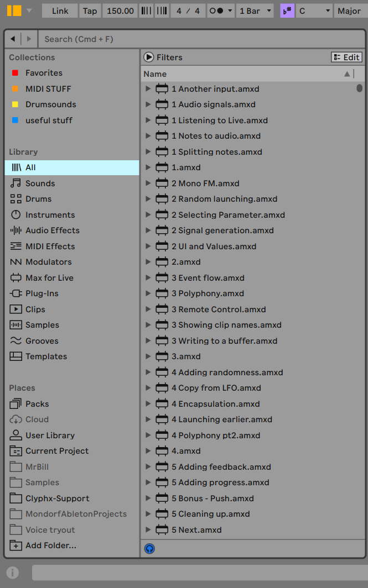Click the Max for Live category icon

[x=15, y=278]
